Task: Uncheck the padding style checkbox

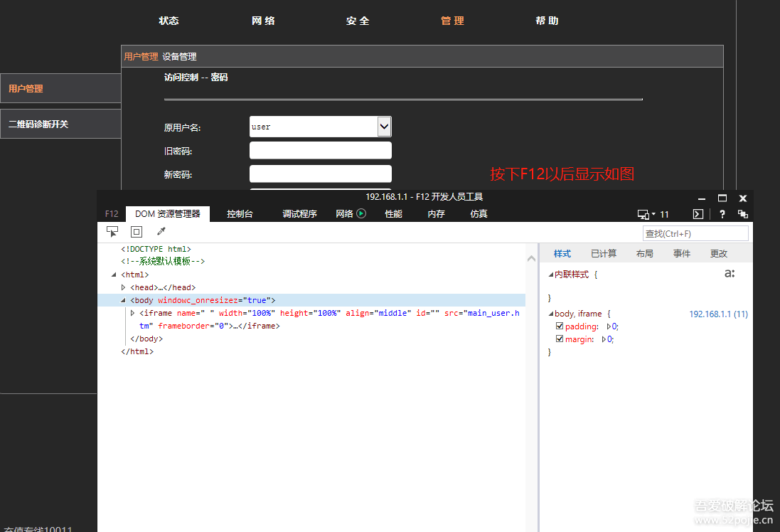Action: (x=560, y=326)
